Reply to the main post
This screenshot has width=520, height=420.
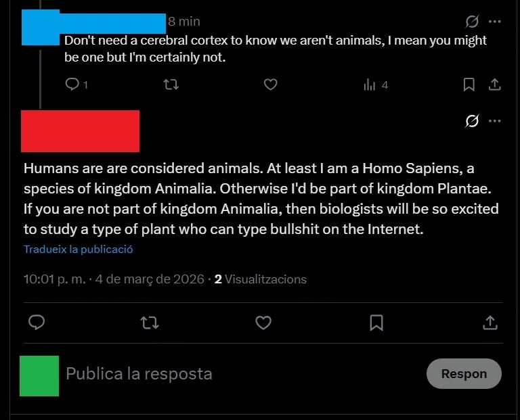click(x=37, y=323)
